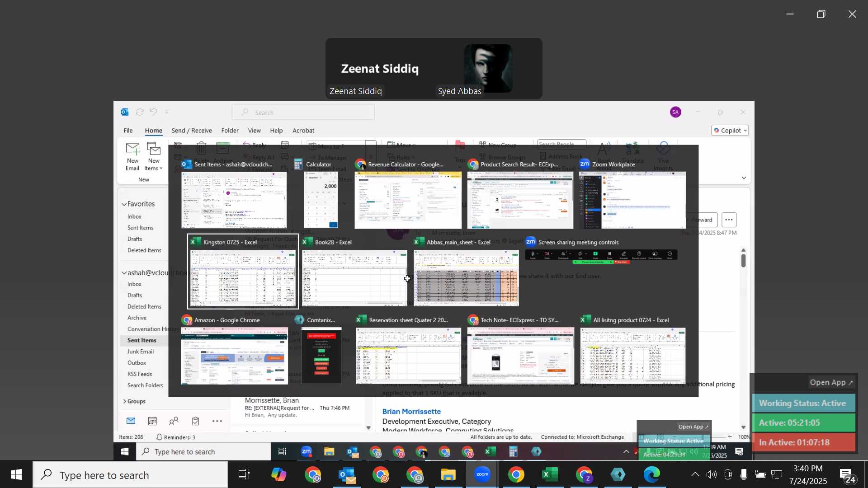Image resolution: width=868 pixels, height=488 pixels.
Task: Open the Acrobat ribbon tab
Action: (x=303, y=131)
